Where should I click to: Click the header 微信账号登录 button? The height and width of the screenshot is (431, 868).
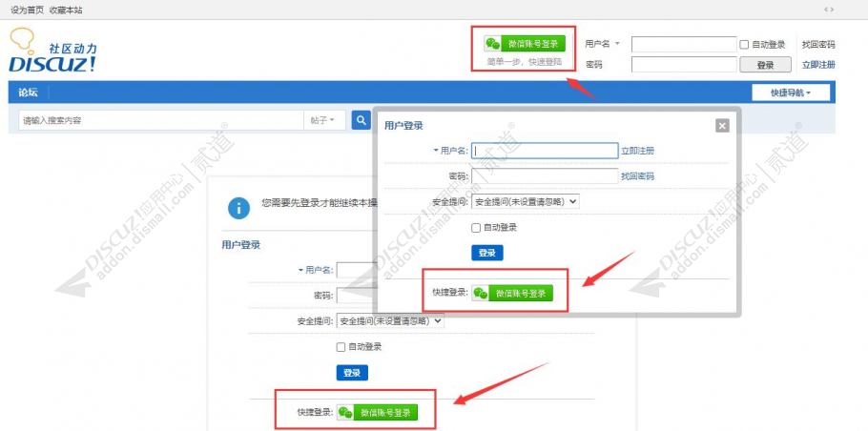525,44
